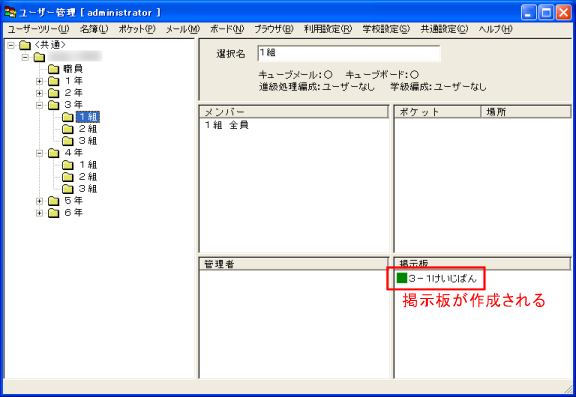Open the 学校設定 menu
576x397 pixels.
pos(386,29)
